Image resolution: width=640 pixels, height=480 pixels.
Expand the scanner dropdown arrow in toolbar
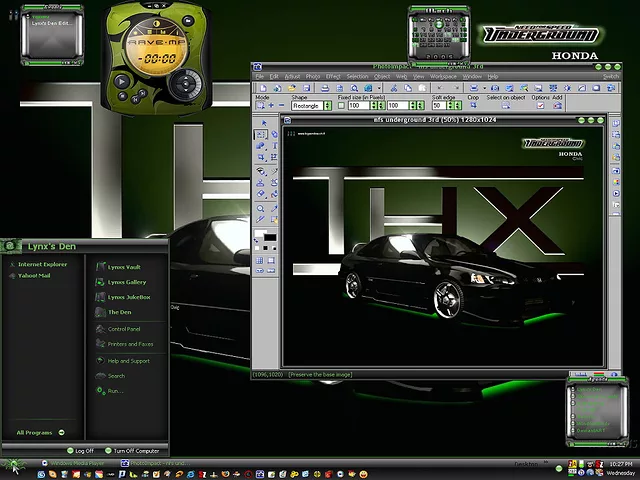click(x=484, y=88)
